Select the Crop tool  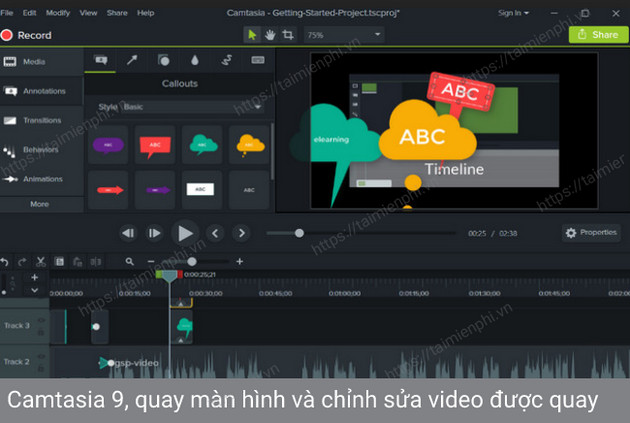coord(288,35)
